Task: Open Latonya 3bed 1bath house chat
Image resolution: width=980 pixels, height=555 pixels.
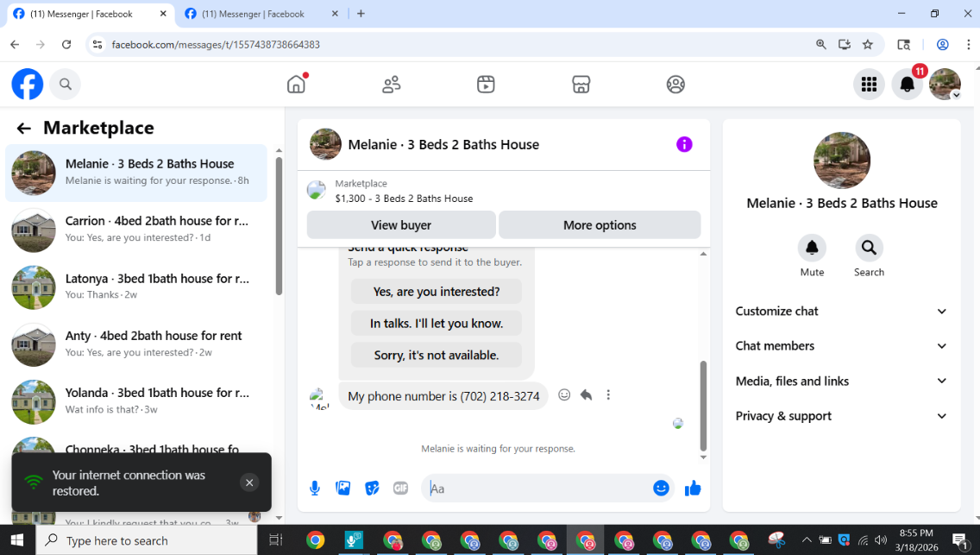Action: pyautogui.click(x=136, y=287)
